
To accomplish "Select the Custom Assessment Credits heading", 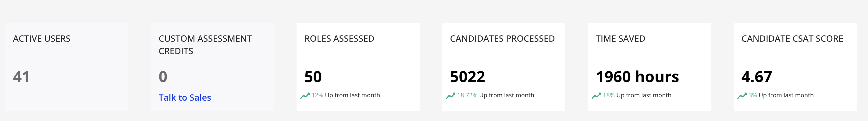I will tap(205, 45).
